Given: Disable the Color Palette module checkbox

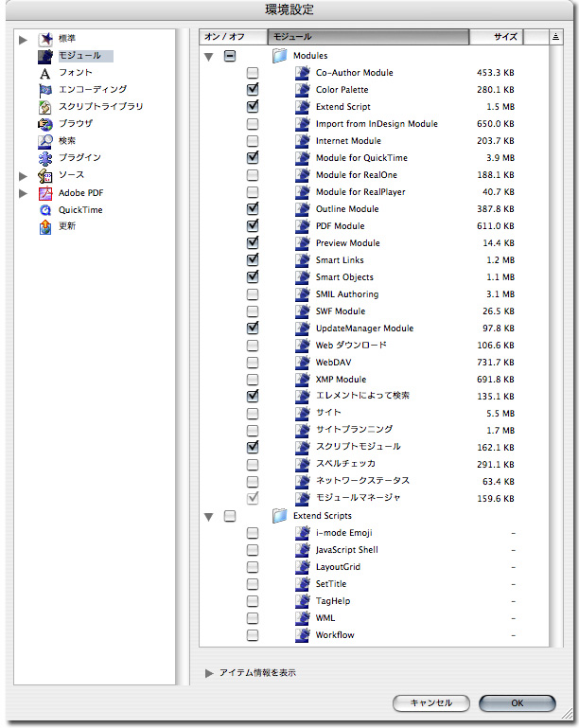Looking at the screenshot, I should [253, 90].
